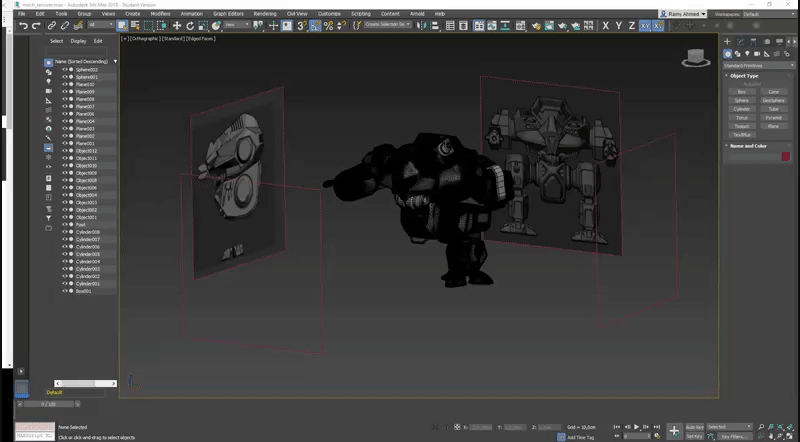Click the Undo arrow icon
800x442 pixels.
[22, 25]
